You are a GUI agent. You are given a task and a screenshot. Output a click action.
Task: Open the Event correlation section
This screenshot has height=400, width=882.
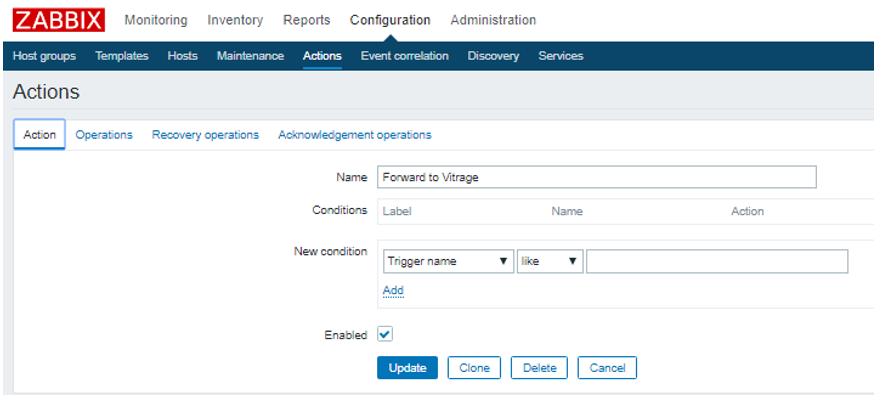coord(404,56)
